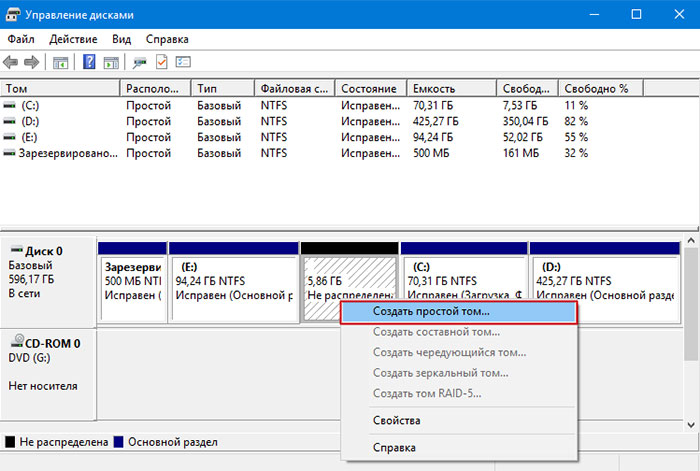Click the scrollbar down arrow in disk pane

click(x=691, y=425)
